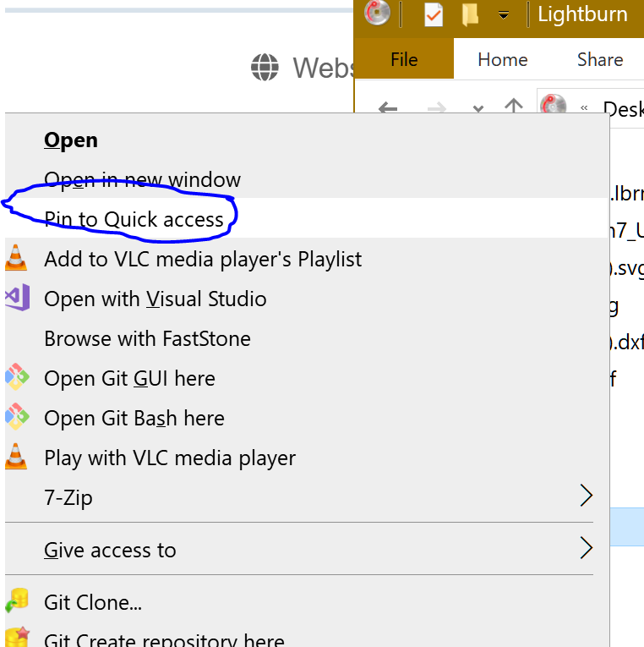Click the VLC cone icon beside Add to Playlist

[x=16, y=258]
